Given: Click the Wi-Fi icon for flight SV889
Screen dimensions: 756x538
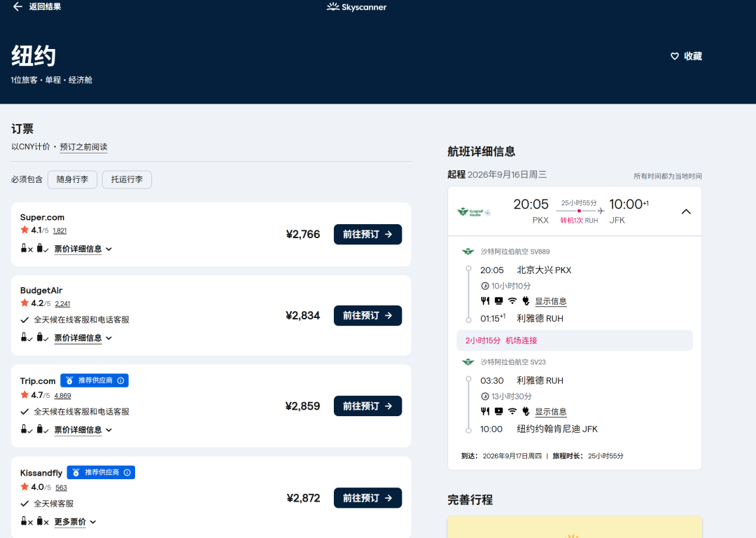Looking at the screenshot, I should [512, 301].
